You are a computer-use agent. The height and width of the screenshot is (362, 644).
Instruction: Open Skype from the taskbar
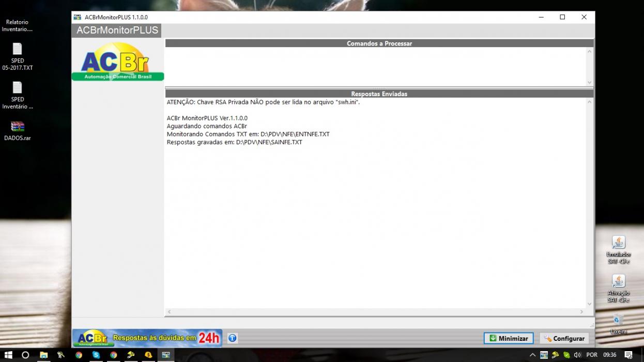point(96,355)
